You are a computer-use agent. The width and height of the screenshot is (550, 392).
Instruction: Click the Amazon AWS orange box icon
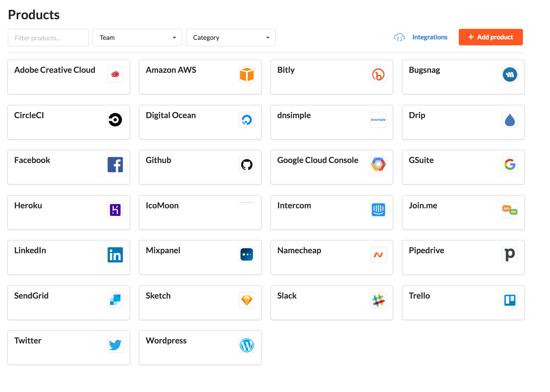(247, 74)
